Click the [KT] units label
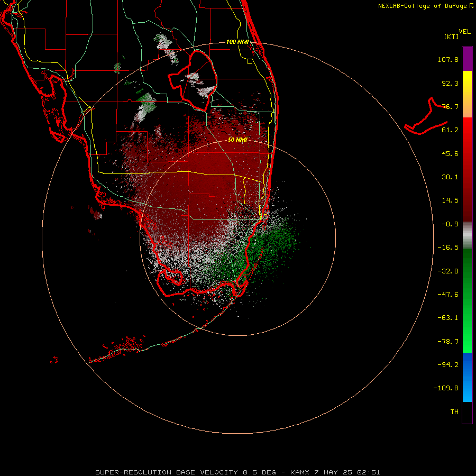This screenshot has height=476, width=476. point(452,36)
